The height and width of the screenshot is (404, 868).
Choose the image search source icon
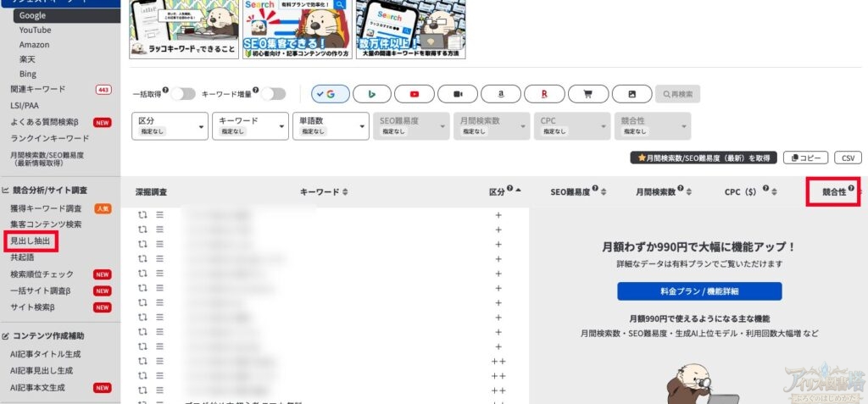coord(630,94)
